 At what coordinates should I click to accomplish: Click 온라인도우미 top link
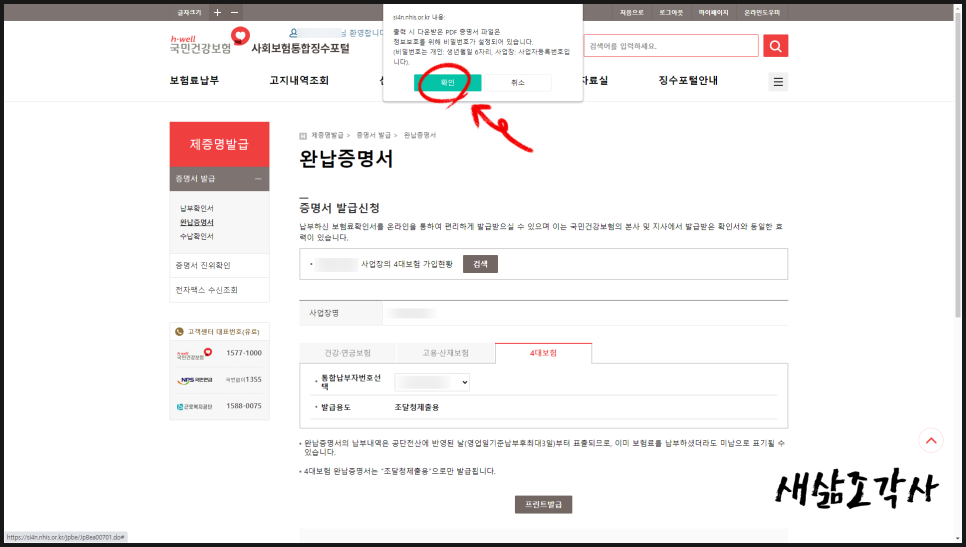761,12
